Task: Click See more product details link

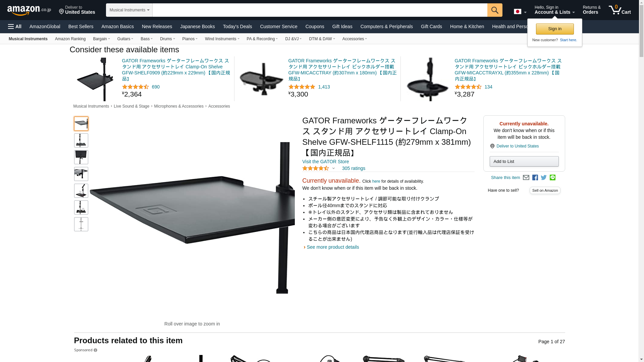Action: [333, 247]
